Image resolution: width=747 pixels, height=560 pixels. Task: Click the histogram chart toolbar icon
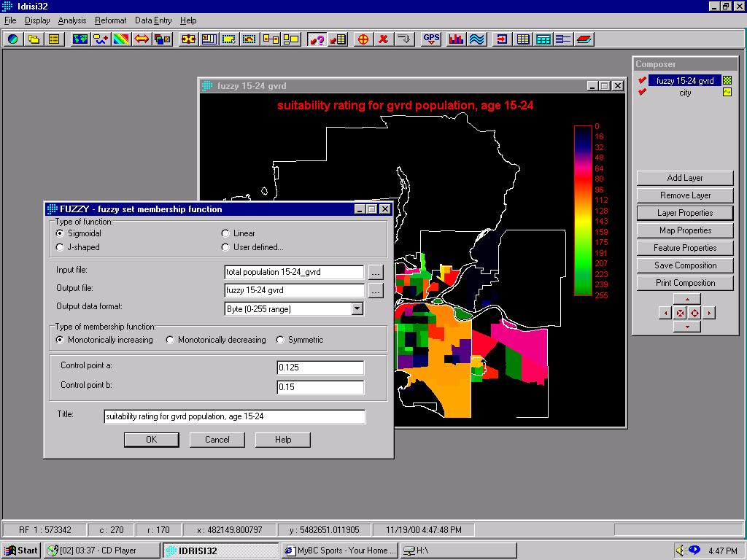[457, 39]
